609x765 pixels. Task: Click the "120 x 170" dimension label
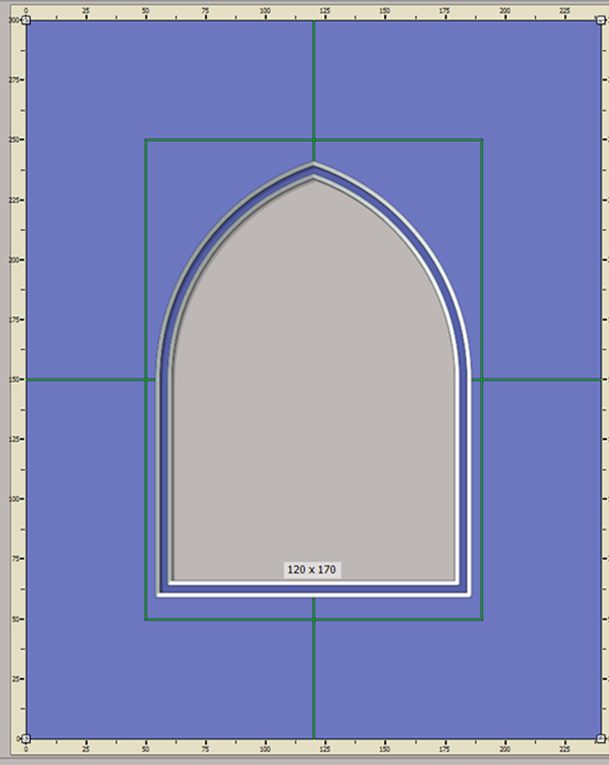pyautogui.click(x=312, y=569)
